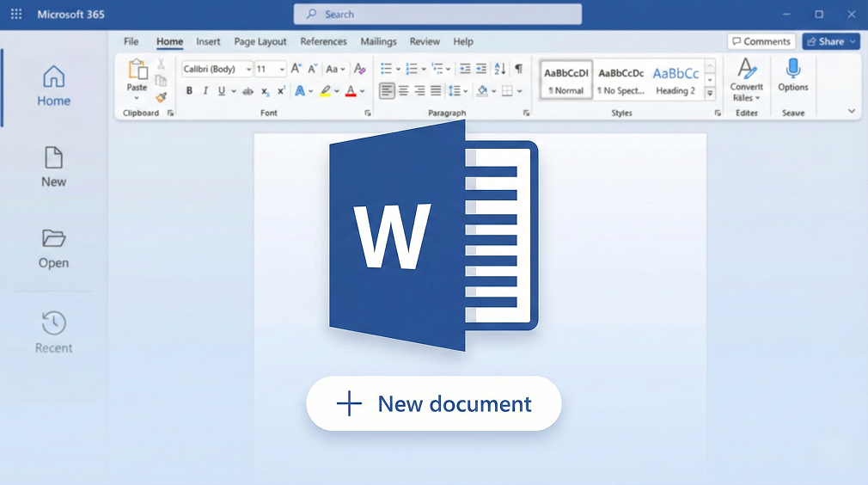868x485 pixels.
Task: Open the Help tab
Action: 463,41
